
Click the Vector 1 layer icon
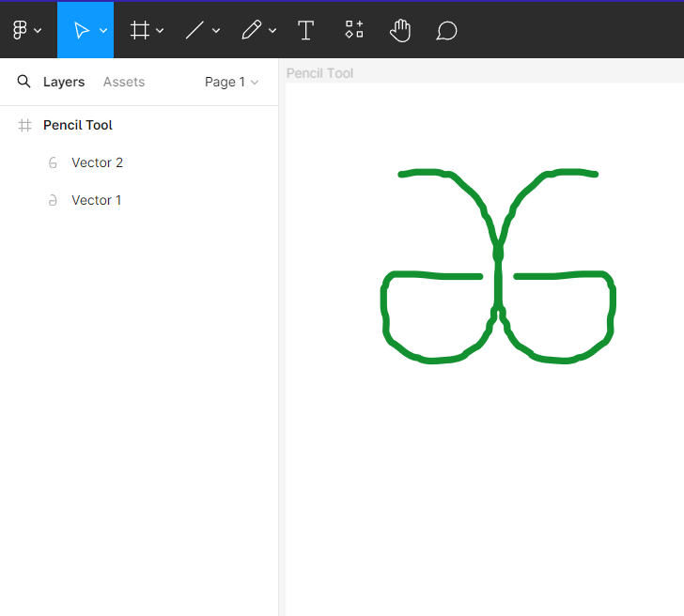pyautogui.click(x=53, y=200)
